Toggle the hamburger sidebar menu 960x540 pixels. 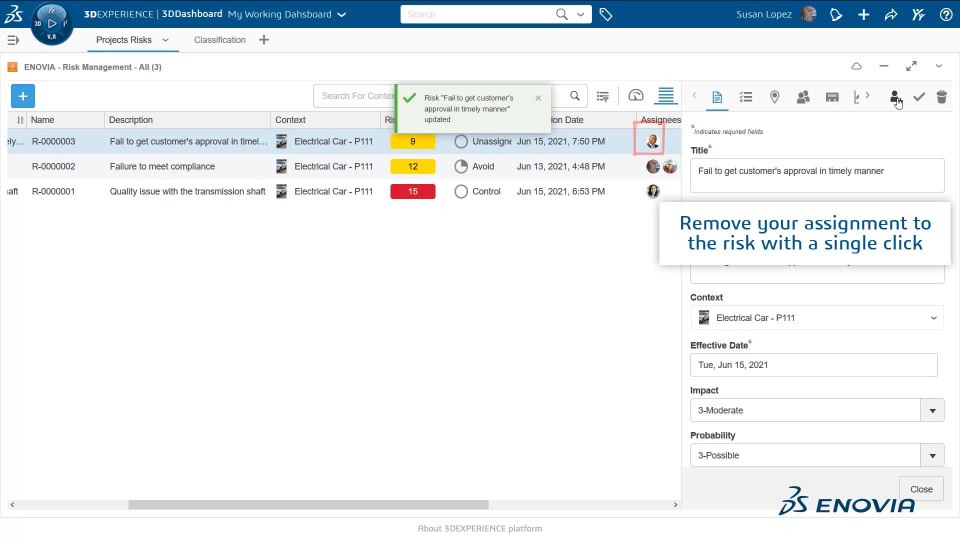click(x=13, y=40)
